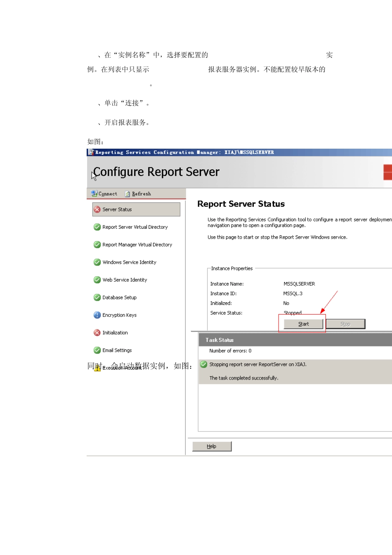The height and width of the screenshot is (555, 392).
Task: Click the Configure Report Server banner title
Action: click(156, 172)
